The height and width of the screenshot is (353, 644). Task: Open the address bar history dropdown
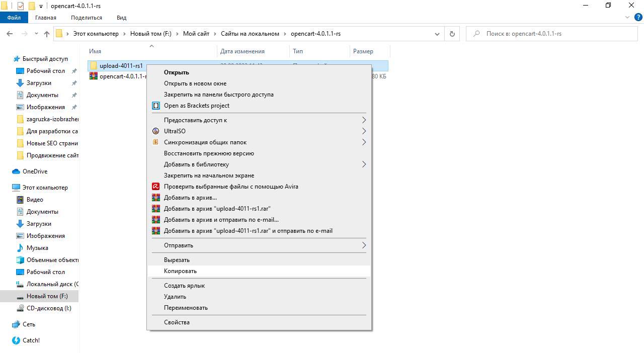point(437,34)
